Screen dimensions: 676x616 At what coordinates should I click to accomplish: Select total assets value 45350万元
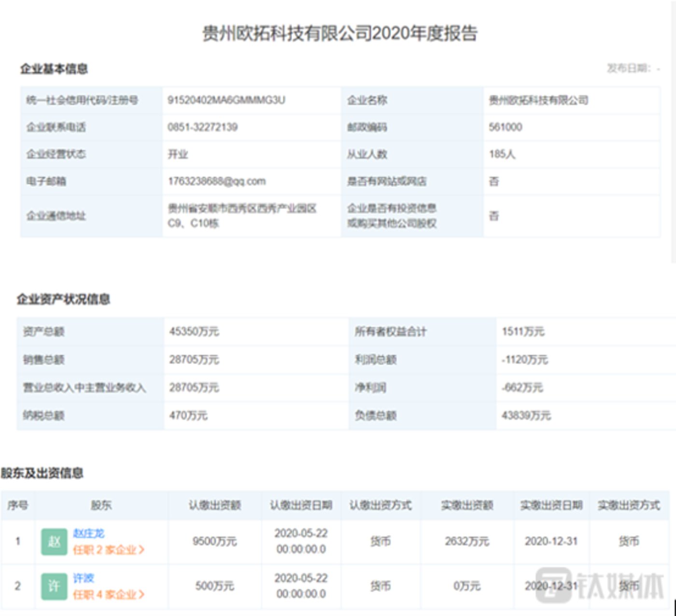pos(194,332)
